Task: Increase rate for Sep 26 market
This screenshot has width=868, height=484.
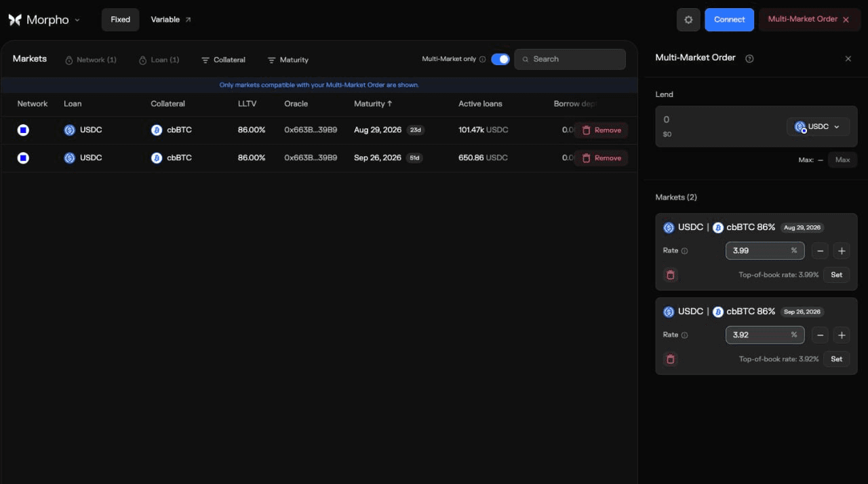Action: pyautogui.click(x=842, y=335)
